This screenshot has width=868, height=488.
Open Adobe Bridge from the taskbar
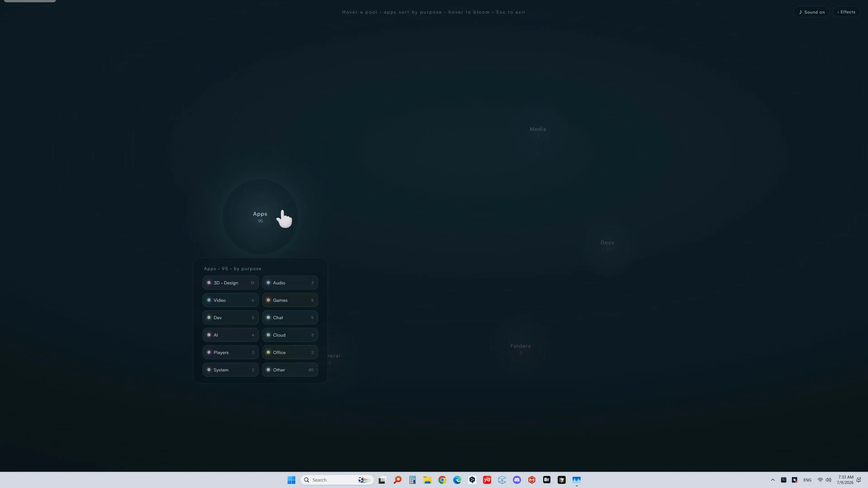click(x=547, y=480)
